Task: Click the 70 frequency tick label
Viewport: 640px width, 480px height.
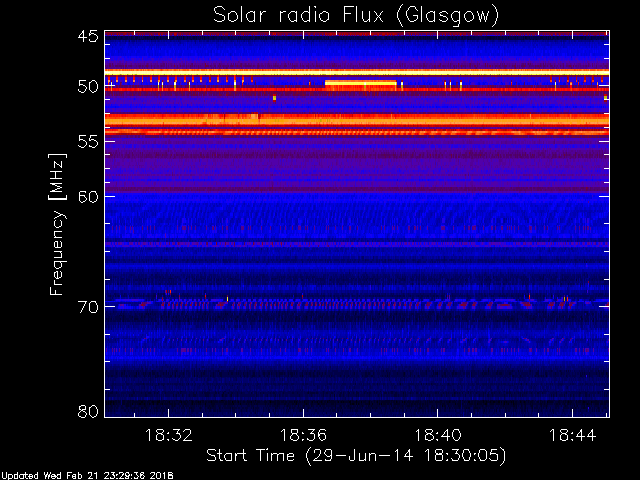Action: [x=88, y=307]
